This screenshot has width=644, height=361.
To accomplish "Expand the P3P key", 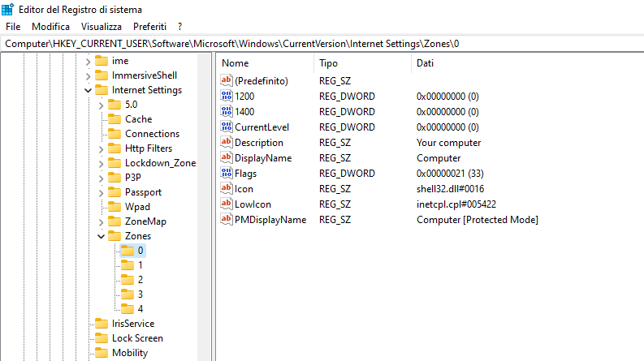I will pyautogui.click(x=101, y=178).
